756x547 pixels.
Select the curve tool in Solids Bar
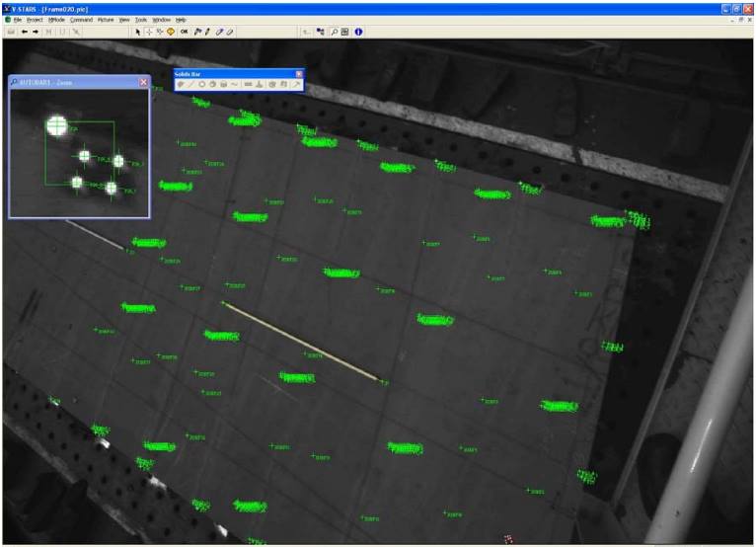tap(234, 84)
